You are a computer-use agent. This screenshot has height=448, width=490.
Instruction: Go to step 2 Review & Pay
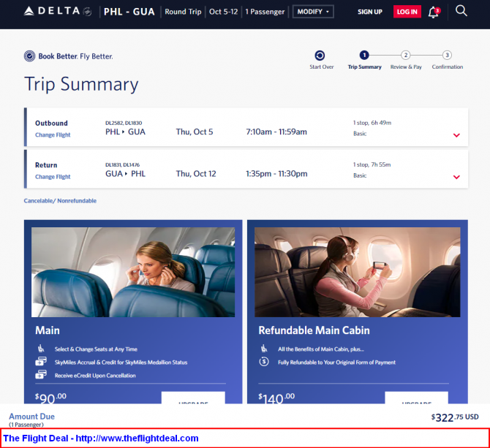tap(406, 60)
